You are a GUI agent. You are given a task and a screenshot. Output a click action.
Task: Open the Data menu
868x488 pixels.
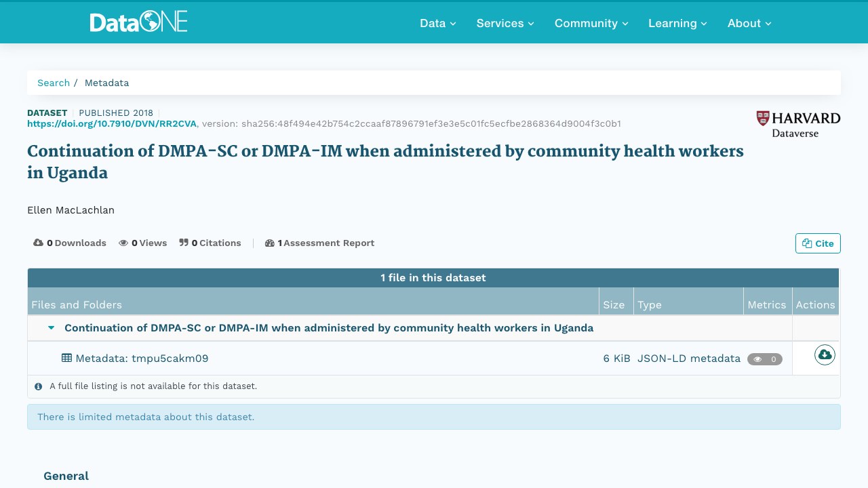438,23
